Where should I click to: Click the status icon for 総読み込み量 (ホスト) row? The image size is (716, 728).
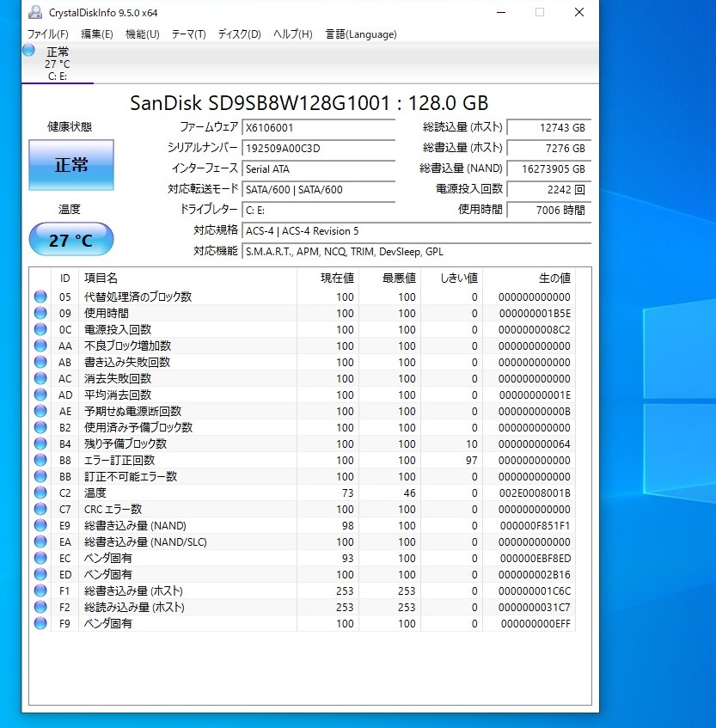tap(40, 608)
